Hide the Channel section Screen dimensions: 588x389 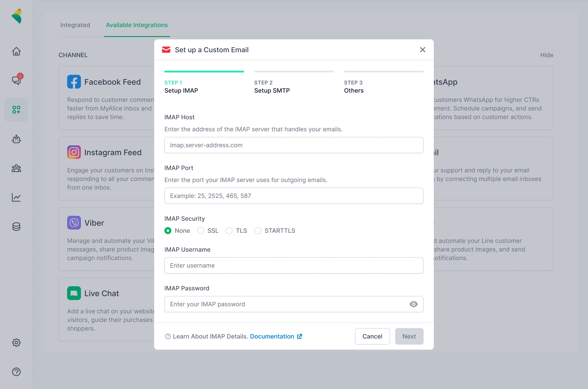pos(546,55)
